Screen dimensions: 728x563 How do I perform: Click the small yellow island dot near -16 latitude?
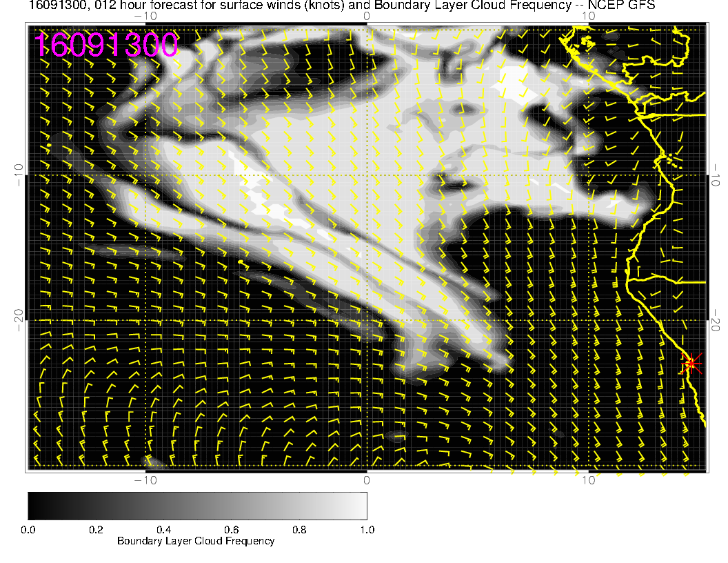(239, 262)
